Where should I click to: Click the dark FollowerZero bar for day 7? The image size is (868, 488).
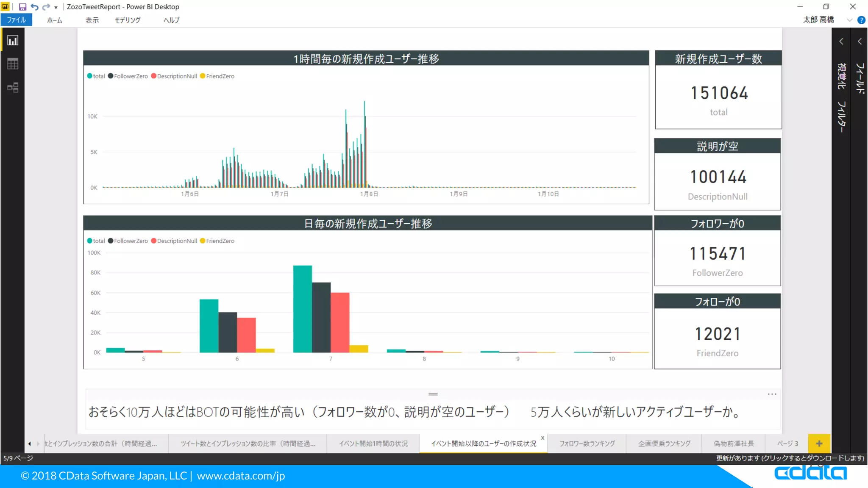321,317
